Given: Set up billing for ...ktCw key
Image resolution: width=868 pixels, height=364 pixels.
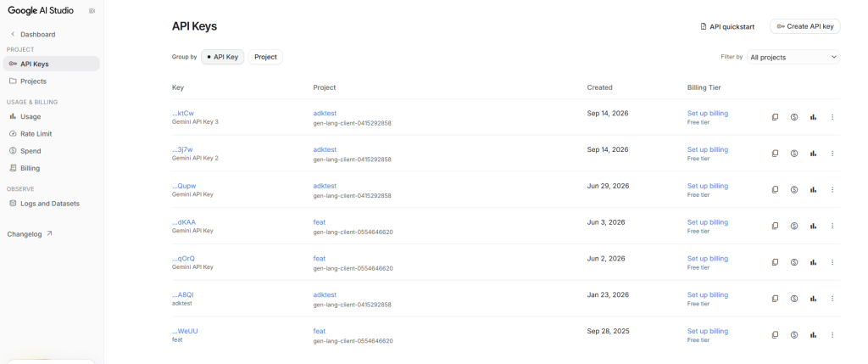Looking at the screenshot, I should pos(708,113).
